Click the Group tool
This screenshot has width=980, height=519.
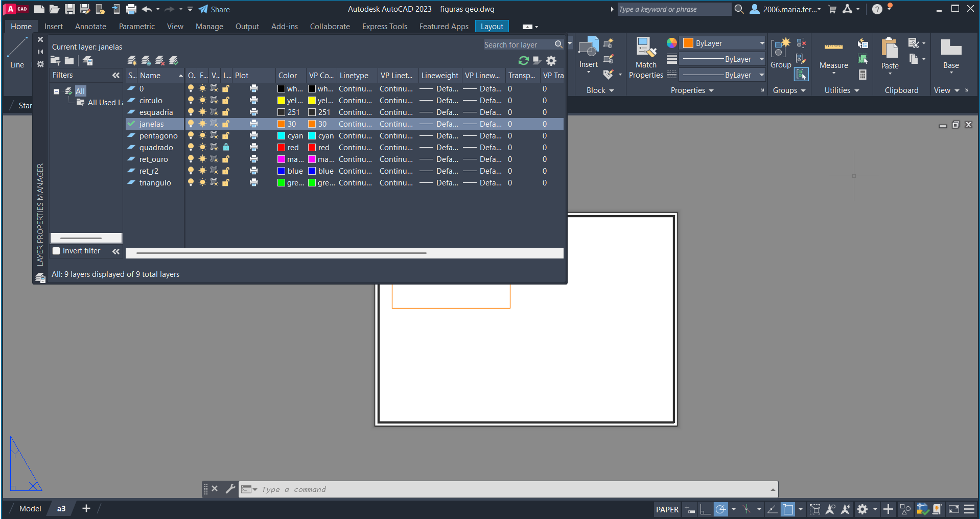(781, 53)
